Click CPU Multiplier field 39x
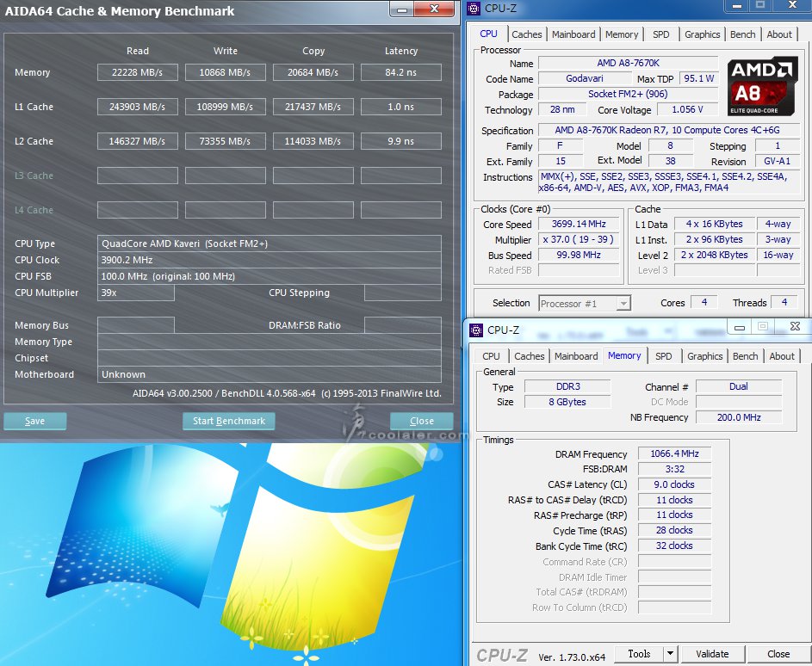 click(136, 293)
